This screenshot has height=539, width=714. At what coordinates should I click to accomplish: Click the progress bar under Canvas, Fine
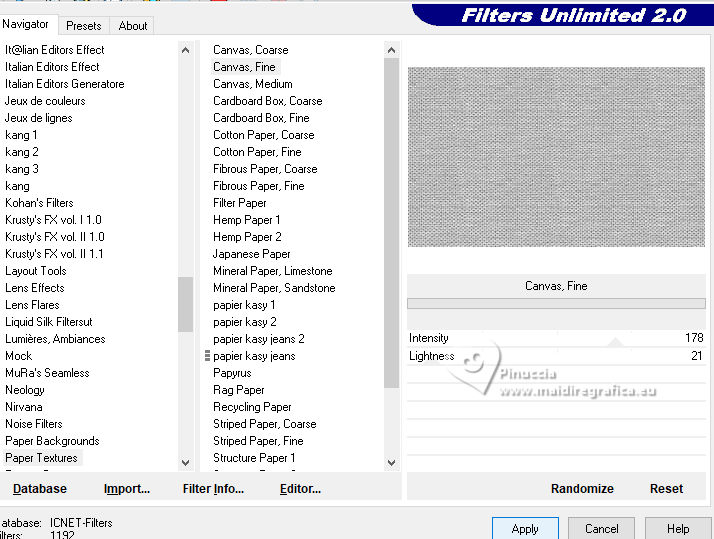pos(556,304)
